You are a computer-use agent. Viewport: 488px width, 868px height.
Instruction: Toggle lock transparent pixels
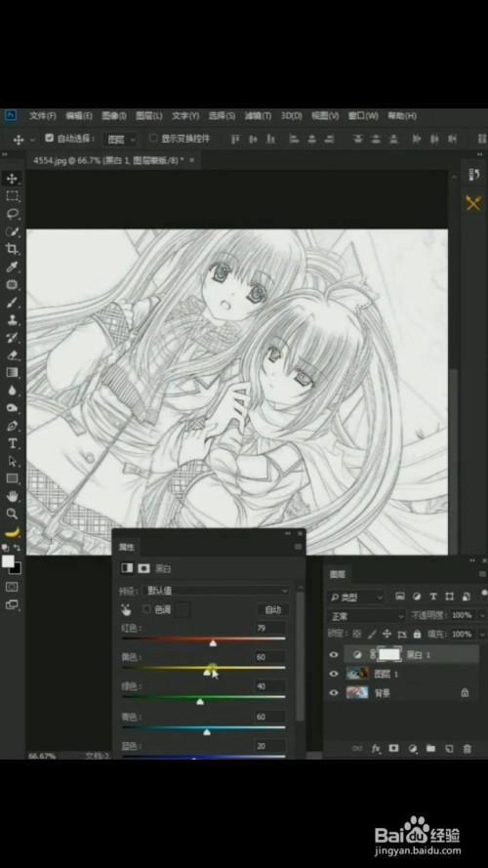coord(357,634)
